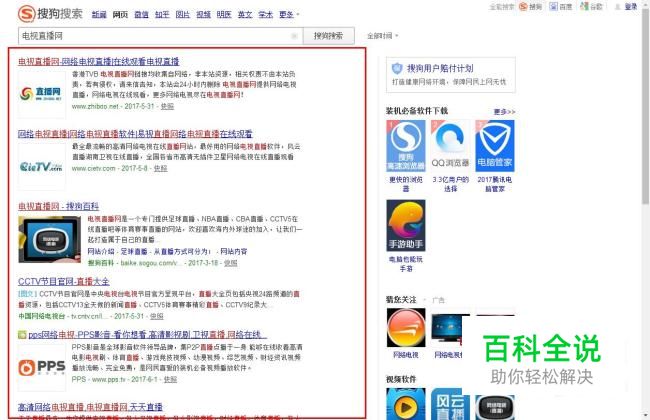This screenshot has width=650, height=420.
Task: Search the same query on Sogou in the top bar
Action: [x=531, y=7]
